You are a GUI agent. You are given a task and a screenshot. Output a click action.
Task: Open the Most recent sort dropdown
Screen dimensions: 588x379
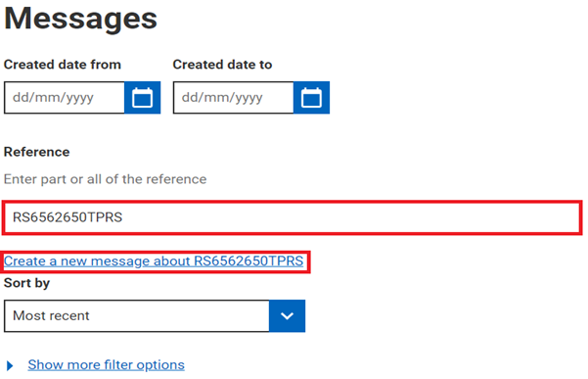[x=155, y=316]
